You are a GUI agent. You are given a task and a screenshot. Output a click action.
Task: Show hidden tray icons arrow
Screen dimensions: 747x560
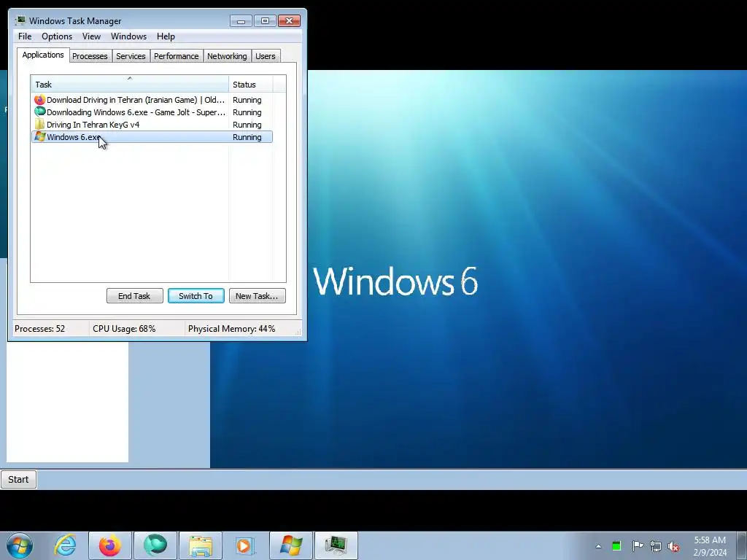[598, 546]
